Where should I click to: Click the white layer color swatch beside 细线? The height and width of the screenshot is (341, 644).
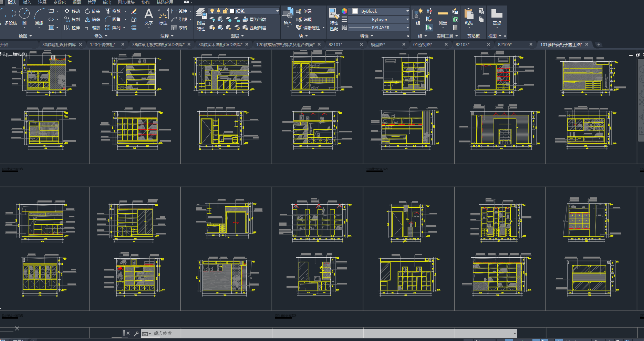click(x=232, y=11)
